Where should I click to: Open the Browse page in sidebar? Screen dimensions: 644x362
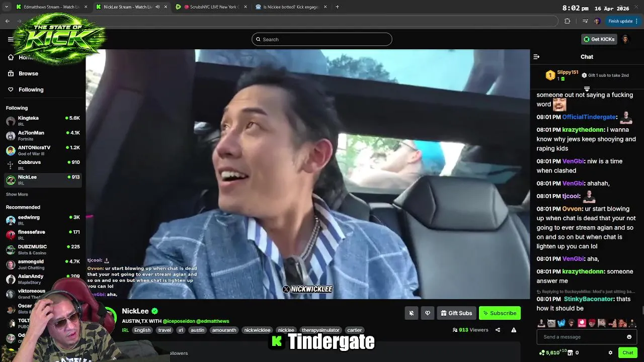click(x=23, y=73)
